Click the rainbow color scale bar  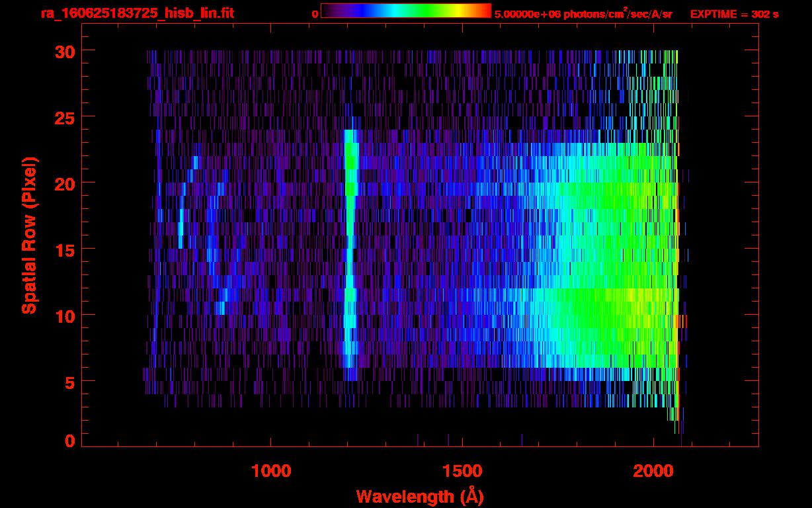click(405, 11)
